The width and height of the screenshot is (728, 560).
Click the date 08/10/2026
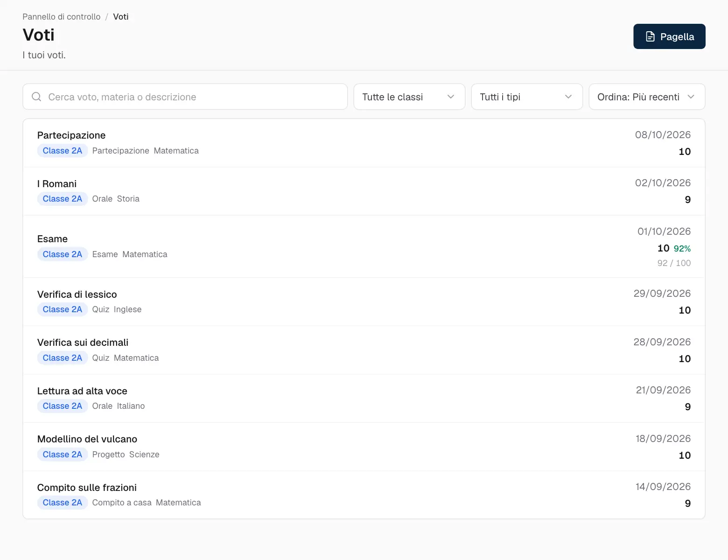(x=663, y=135)
